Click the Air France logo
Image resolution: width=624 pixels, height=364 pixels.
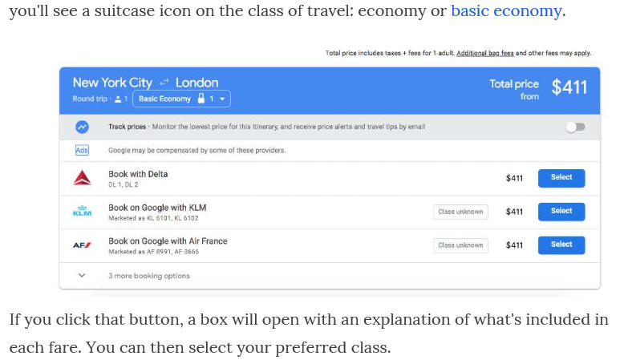point(82,245)
